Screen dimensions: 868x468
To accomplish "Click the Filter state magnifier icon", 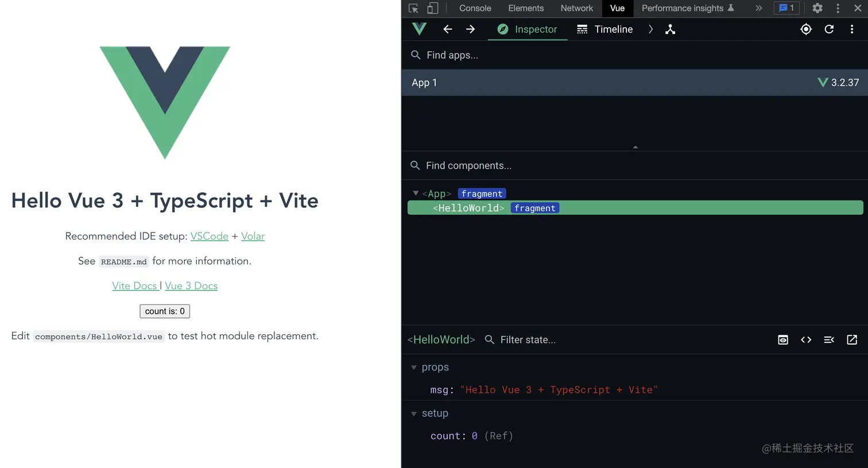I will [x=490, y=340].
